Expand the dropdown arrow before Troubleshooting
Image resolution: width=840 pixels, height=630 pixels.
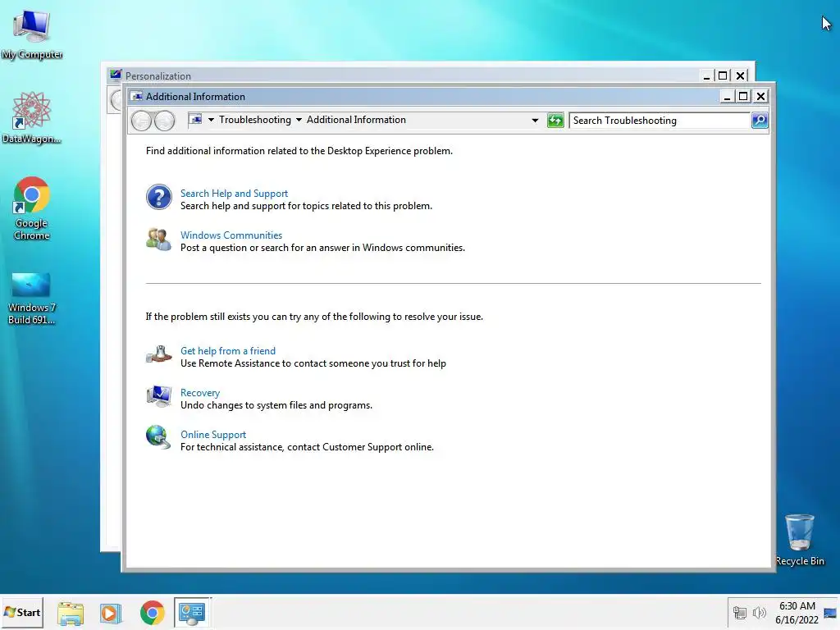211,120
